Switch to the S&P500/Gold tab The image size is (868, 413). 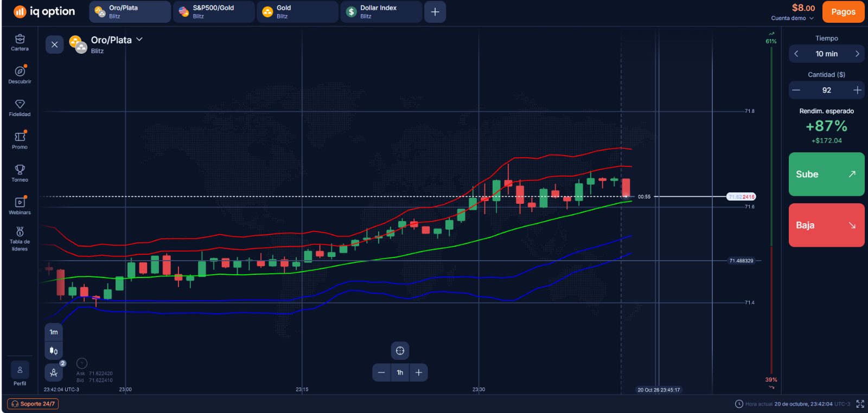click(x=214, y=11)
